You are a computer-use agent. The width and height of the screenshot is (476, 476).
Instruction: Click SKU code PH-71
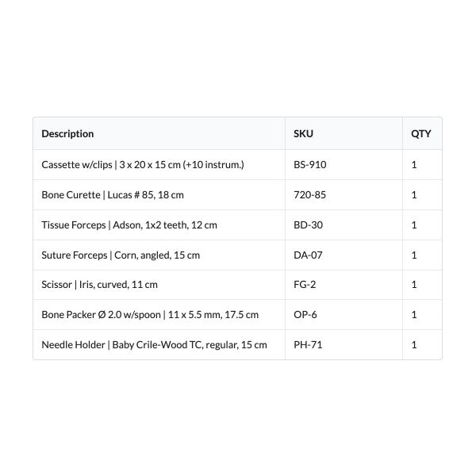point(308,345)
